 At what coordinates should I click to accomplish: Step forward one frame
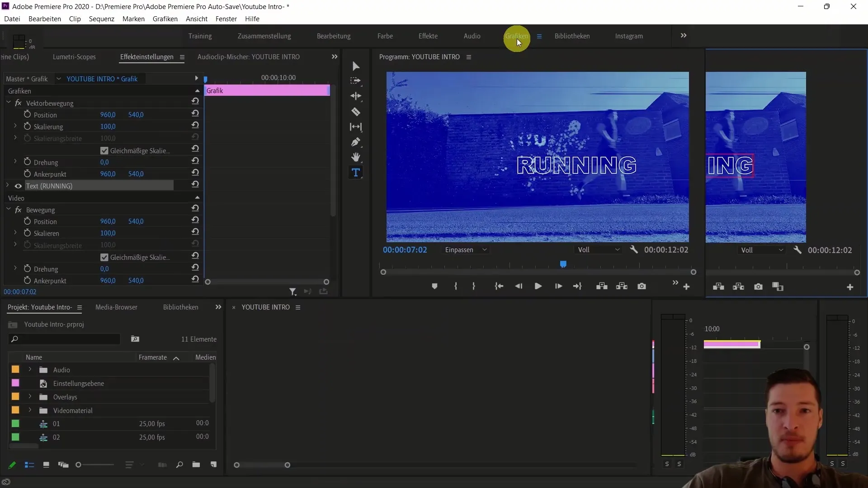[558, 286]
